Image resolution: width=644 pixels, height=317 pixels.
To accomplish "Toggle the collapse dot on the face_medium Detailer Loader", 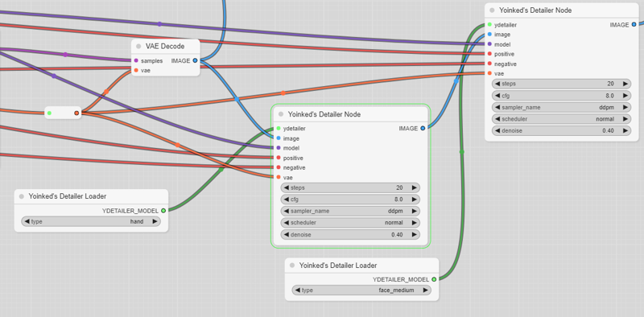I will pyautogui.click(x=292, y=266).
